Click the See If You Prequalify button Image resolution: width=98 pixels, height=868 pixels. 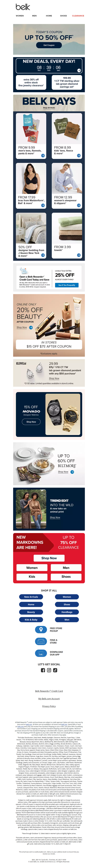point(67,285)
